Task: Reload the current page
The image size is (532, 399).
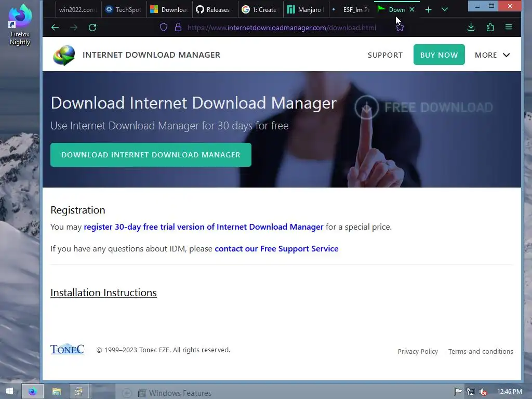Action: (92, 28)
